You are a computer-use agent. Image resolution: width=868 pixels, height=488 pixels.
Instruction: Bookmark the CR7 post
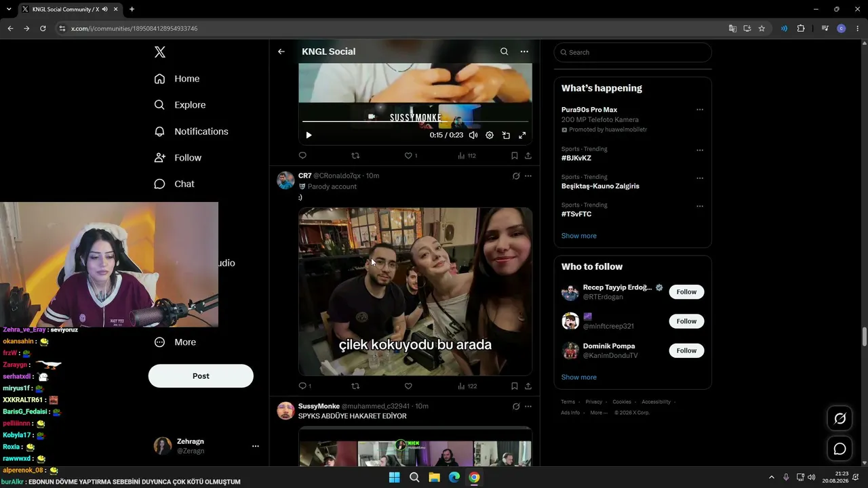pos(515,386)
